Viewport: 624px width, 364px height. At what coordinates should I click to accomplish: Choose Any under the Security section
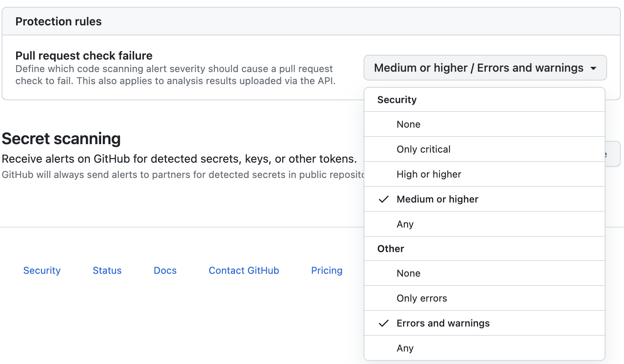[x=485, y=224]
